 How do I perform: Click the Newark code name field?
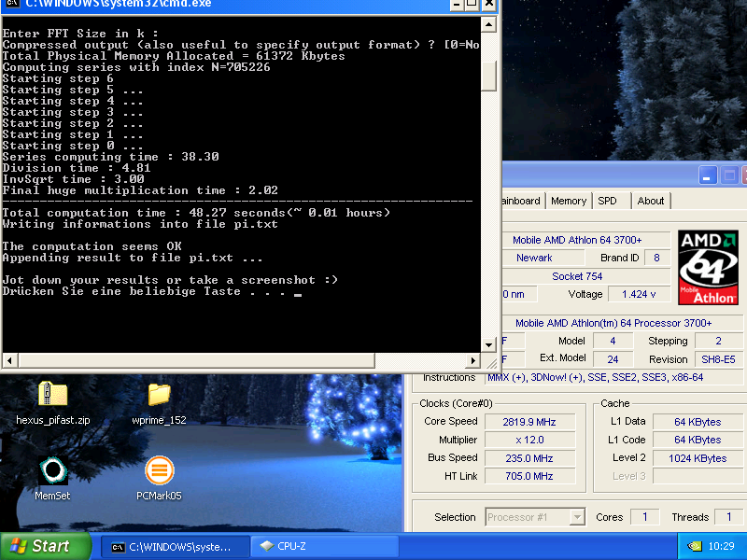543,259
